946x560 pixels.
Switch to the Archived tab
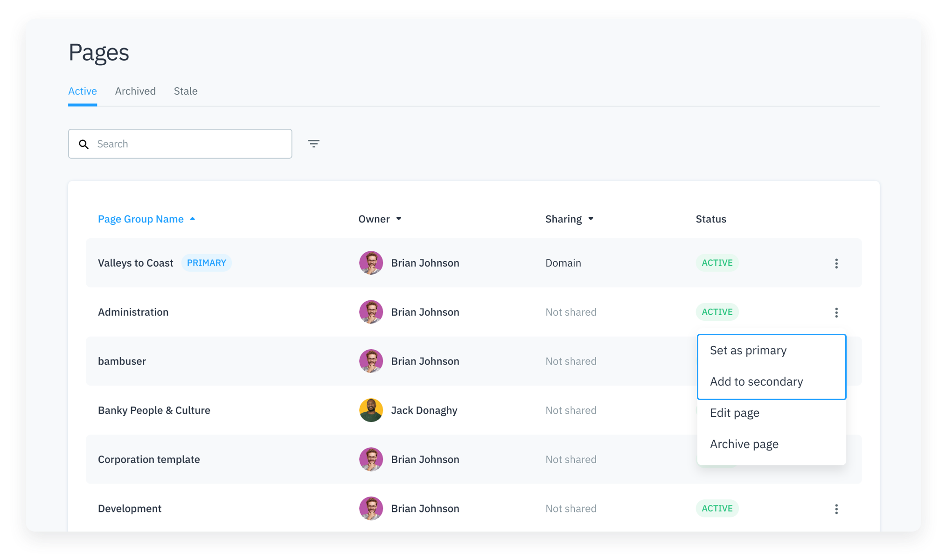(x=135, y=91)
